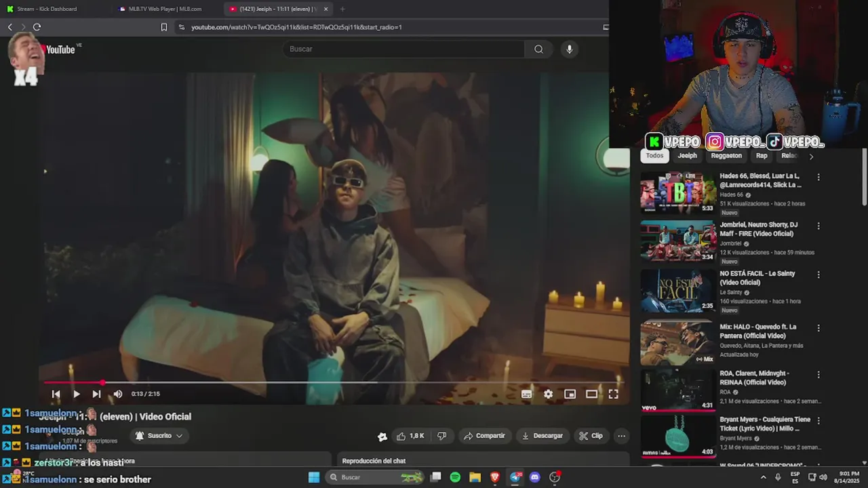Image resolution: width=868 pixels, height=488 pixels.
Task: Open the player settings gear
Action: 548,394
